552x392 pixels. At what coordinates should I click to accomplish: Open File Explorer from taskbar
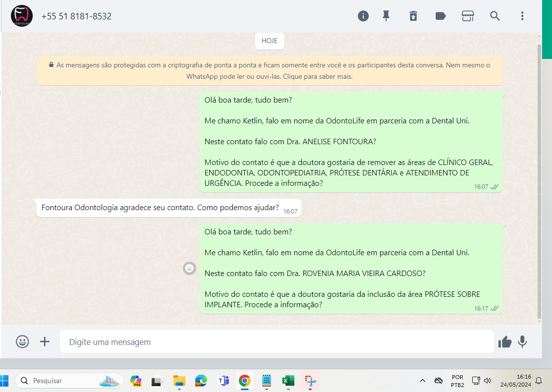tap(179, 381)
